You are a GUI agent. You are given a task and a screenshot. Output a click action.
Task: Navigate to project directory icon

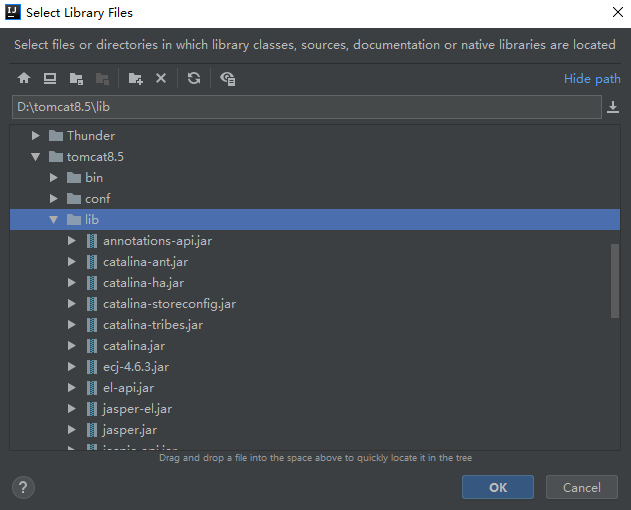[x=76, y=78]
